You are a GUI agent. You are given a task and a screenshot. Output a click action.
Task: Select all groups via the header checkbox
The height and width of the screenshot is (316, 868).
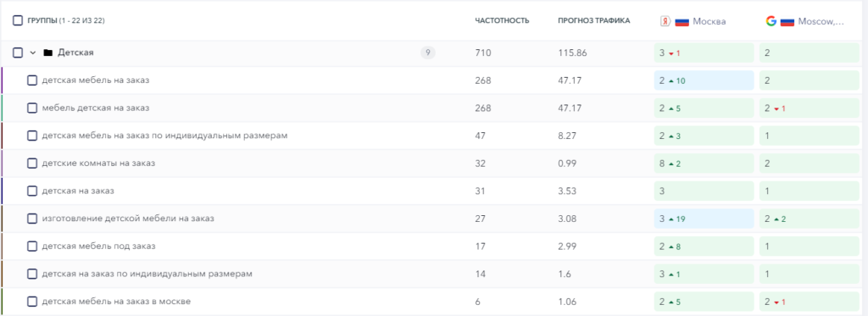click(18, 20)
